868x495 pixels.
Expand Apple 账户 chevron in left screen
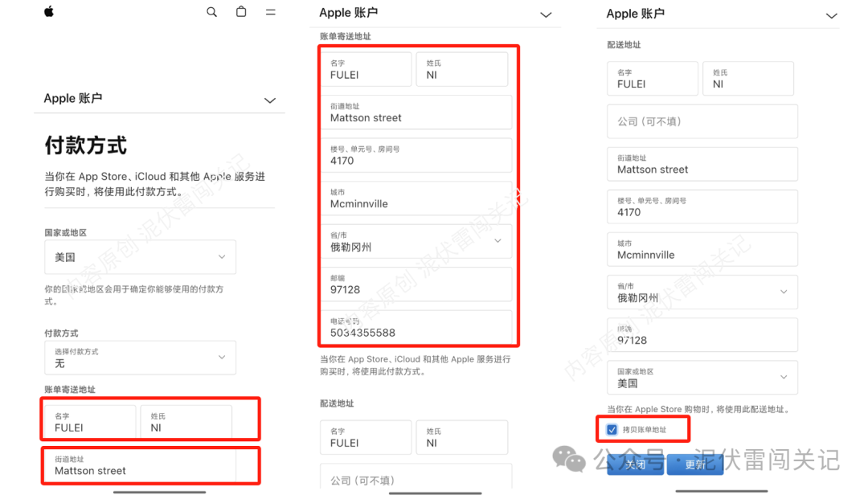click(269, 100)
